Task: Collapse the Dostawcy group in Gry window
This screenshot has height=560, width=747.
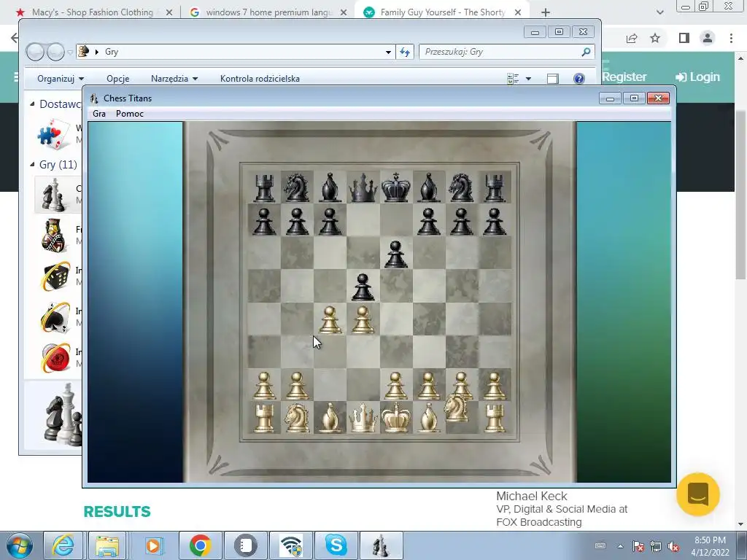Action: pyautogui.click(x=32, y=104)
